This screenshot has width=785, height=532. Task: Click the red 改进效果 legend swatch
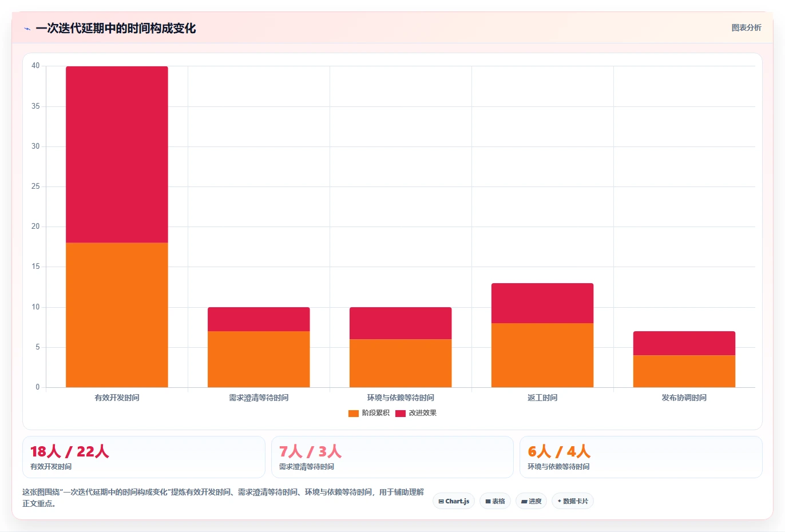(x=401, y=413)
